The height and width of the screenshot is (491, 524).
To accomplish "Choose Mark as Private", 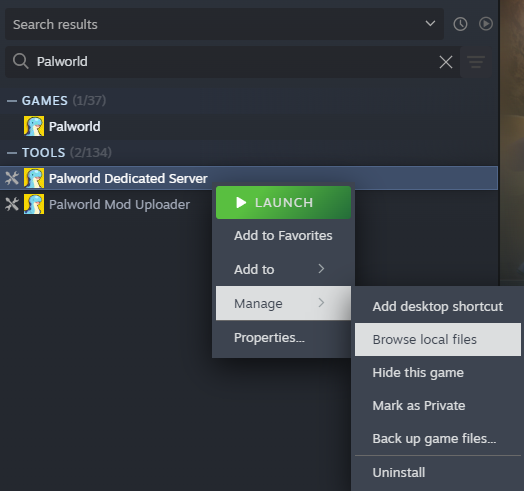I will coord(438,405).
